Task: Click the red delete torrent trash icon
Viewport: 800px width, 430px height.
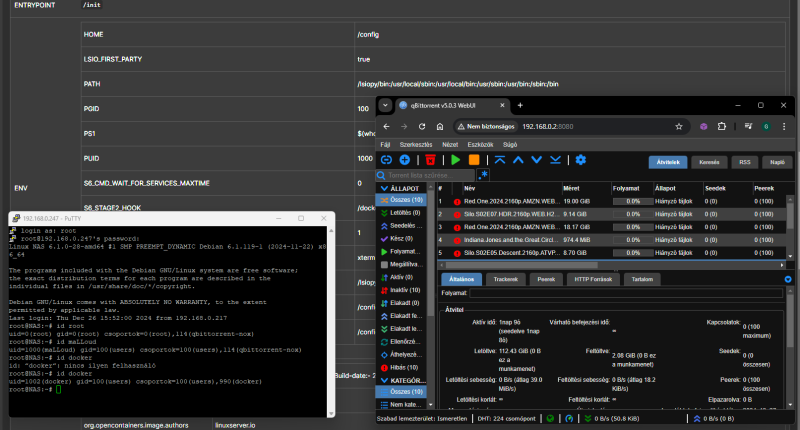Action: point(431,160)
